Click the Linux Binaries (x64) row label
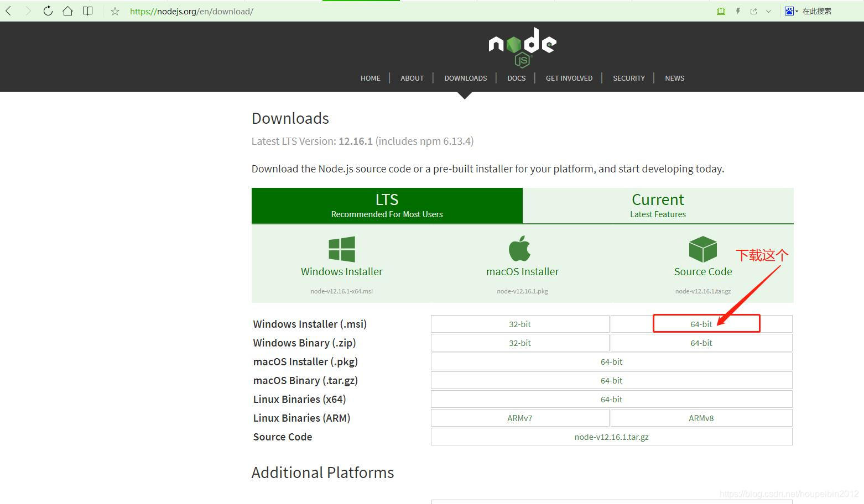 [299, 400]
